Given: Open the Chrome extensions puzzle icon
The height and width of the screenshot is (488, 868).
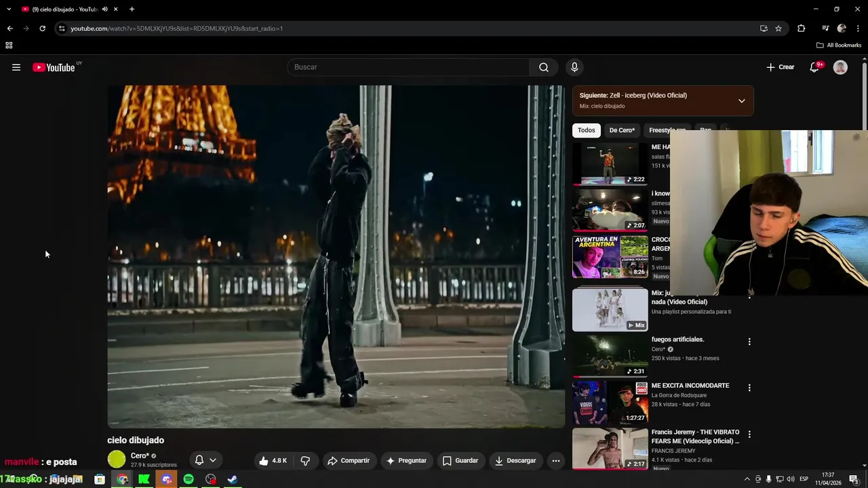Looking at the screenshot, I should [x=802, y=28].
